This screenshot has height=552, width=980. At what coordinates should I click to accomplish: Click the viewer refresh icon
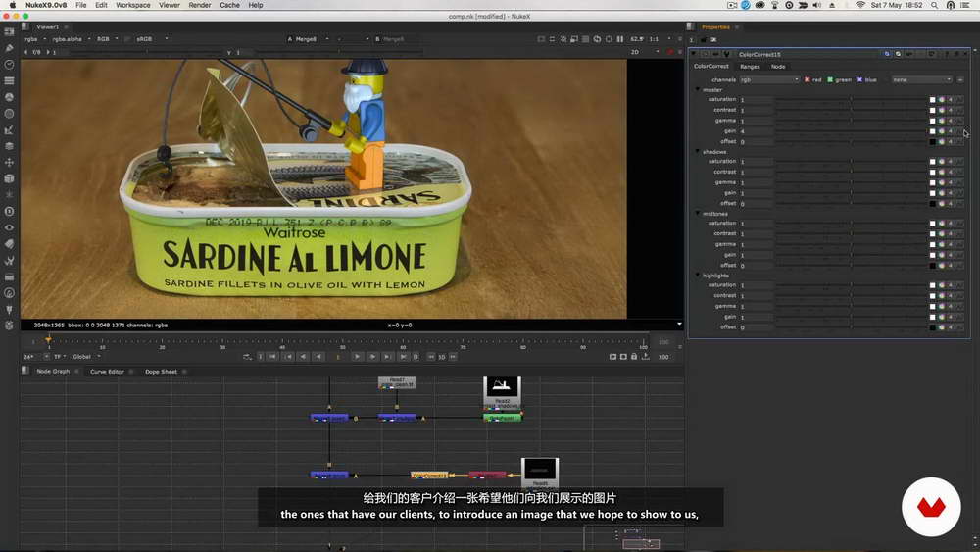coord(597,39)
